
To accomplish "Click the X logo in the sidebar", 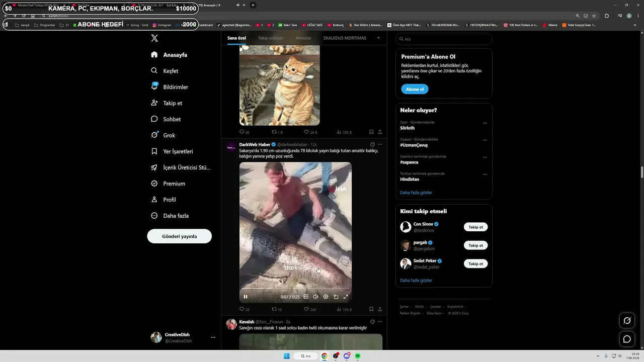I will coord(154,38).
